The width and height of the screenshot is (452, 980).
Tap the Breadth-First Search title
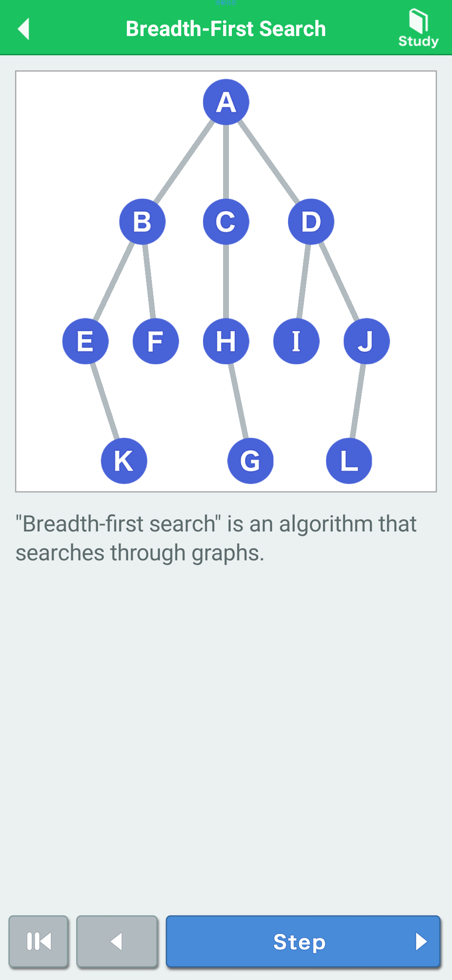click(226, 28)
